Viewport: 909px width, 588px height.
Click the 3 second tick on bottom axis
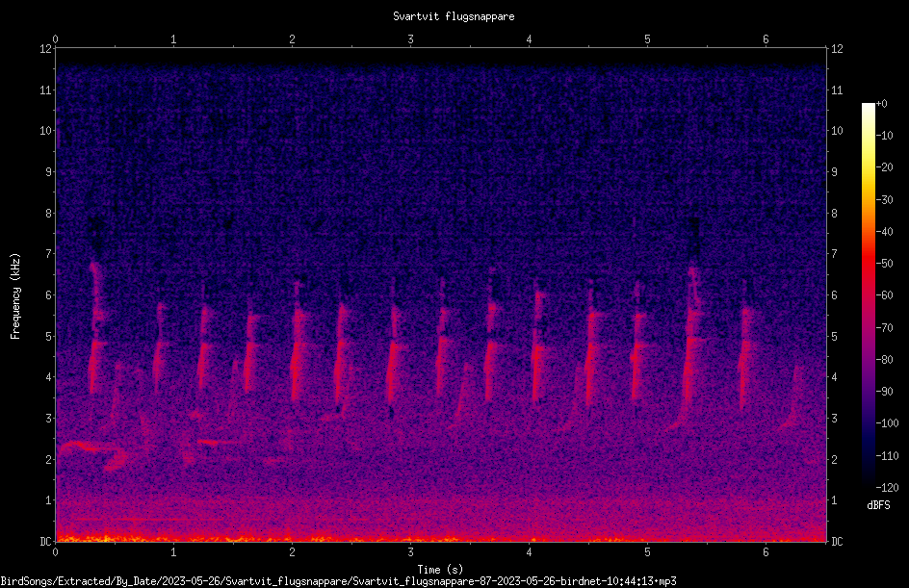[x=410, y=552]
